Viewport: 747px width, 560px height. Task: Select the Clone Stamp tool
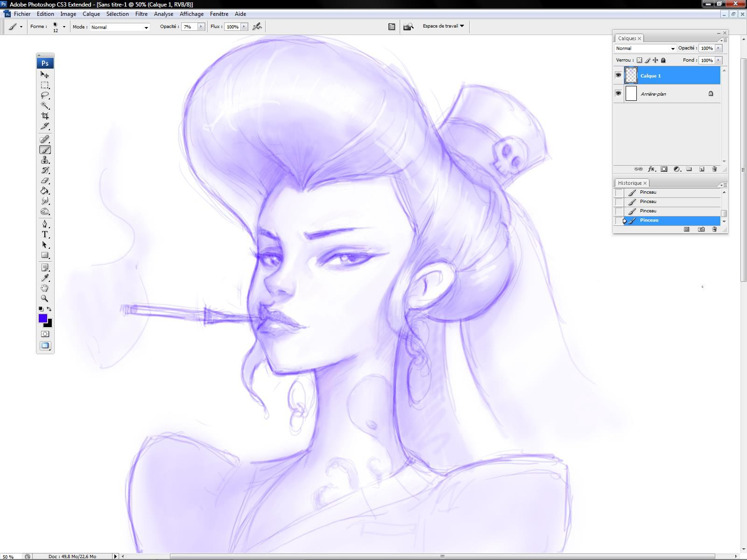point(45,160)
